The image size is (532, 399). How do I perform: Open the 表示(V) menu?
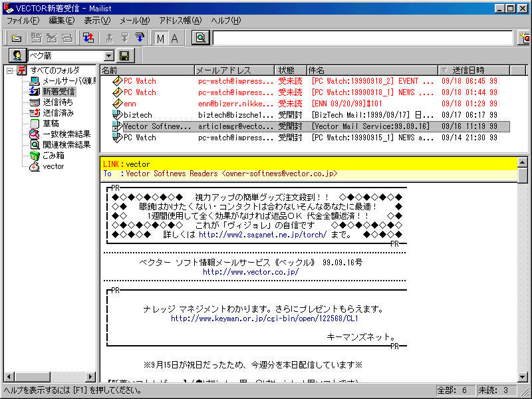click(97, 21)
